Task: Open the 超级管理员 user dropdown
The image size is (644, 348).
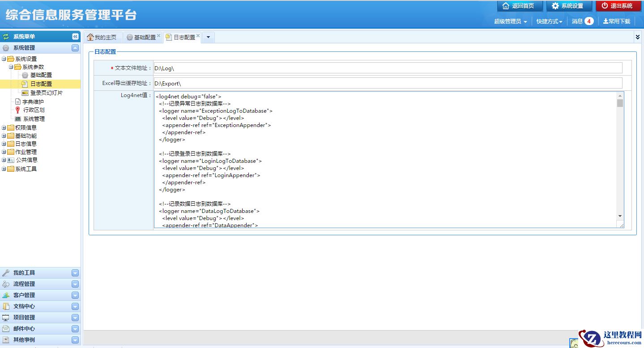Action: [x=511, y=21]
